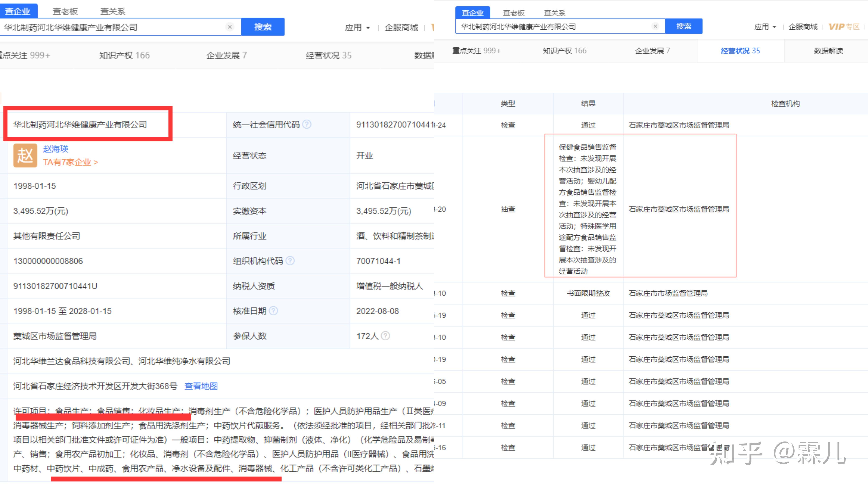The height and width of the screenshot is (488, 868).
Task: Select the 保健食品销售监督检查 result text
Action: pos(587,209)
